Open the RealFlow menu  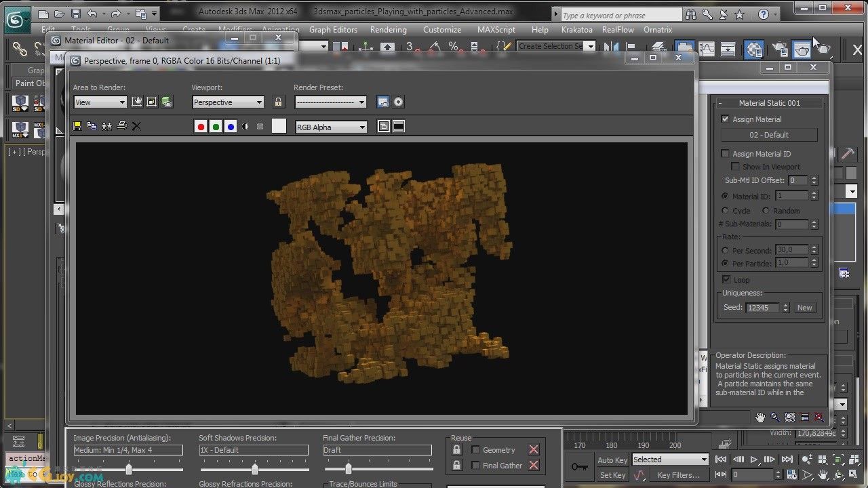[618, 30]
